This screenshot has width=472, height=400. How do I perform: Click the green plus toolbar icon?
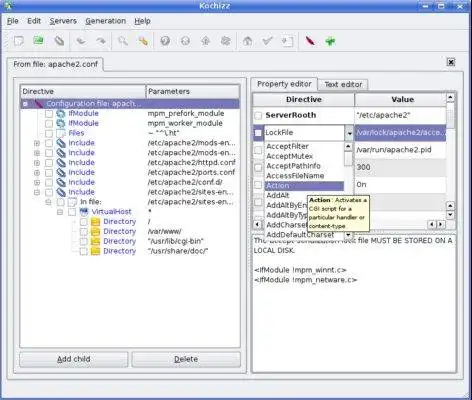pyautogui.click(x=330, y=41)
